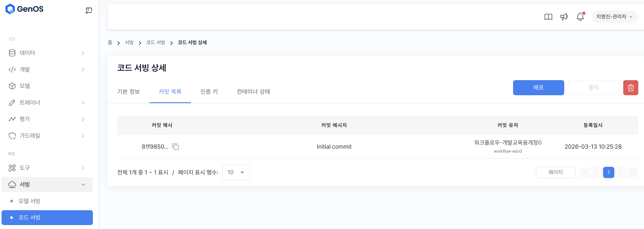Open the 모델 menu item
Viewport: 644px width, 229px height.
click(x=47, y=86)
